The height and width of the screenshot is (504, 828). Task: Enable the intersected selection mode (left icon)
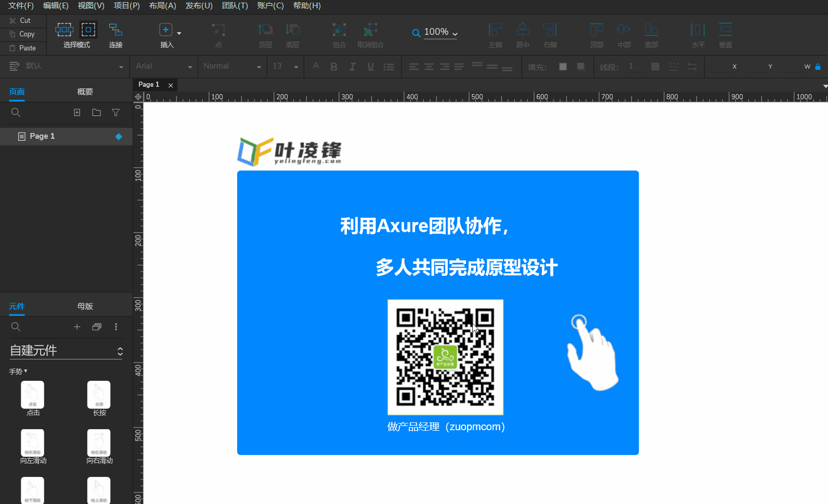pyautogui.click(x=64, y=29)
